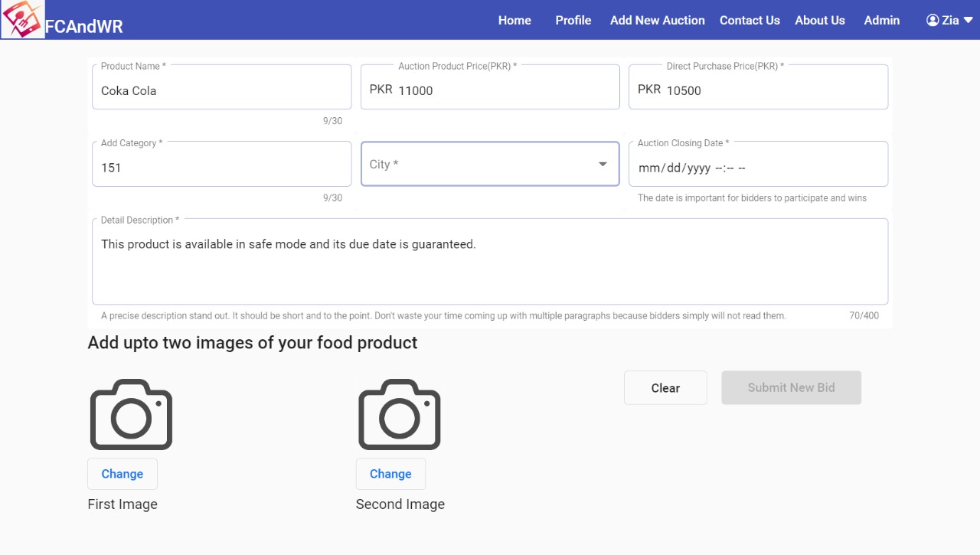
Task: Open the Auction Closing Date picker
Action: 758,168
